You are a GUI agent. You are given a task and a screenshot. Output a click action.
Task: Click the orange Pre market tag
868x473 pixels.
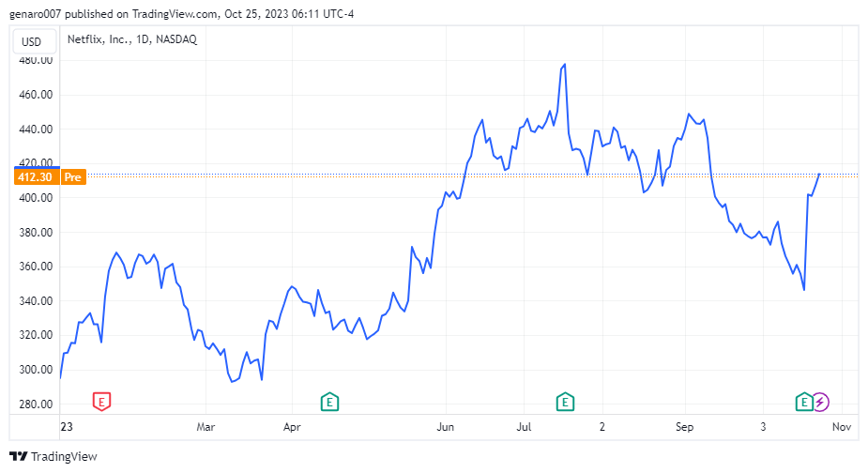[x=72, y=177]
